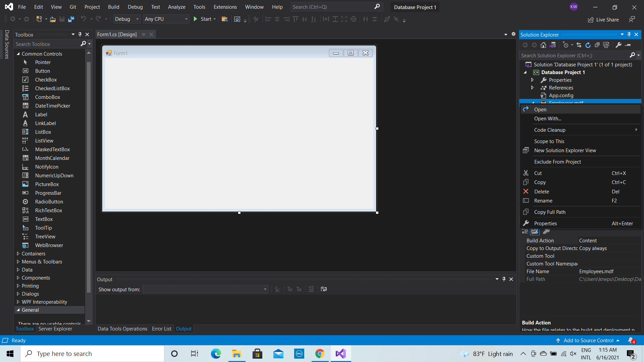
Task: Toggle auto-hide pin on Toolbox panel
Action: 80,35
